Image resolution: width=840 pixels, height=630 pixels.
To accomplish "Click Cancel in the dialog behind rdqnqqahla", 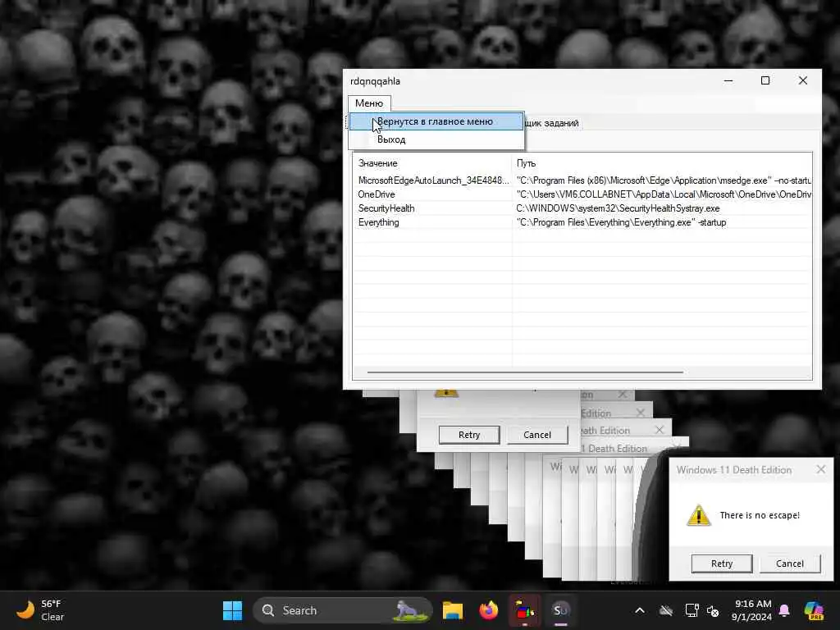I will (536, 435).
